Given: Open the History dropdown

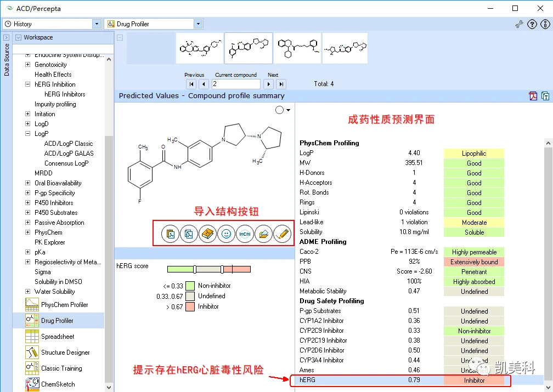Looking at the screenshot, I should (x=97, y=24).
